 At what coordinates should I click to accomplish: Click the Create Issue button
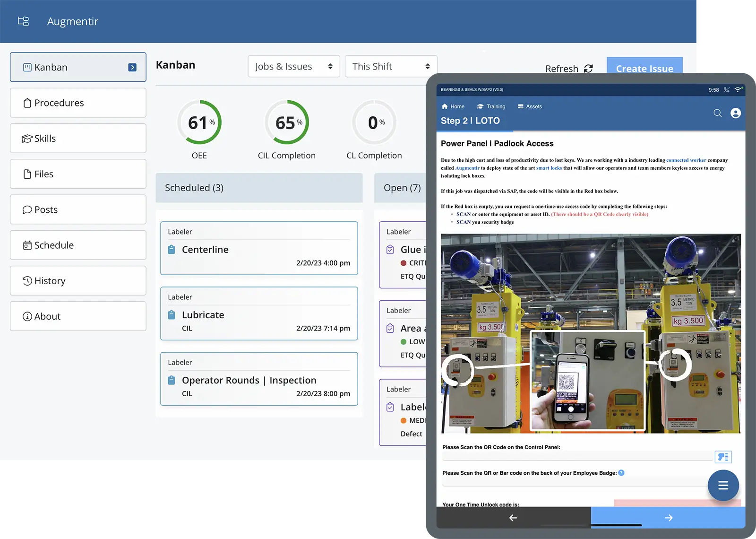pos(644,65)
